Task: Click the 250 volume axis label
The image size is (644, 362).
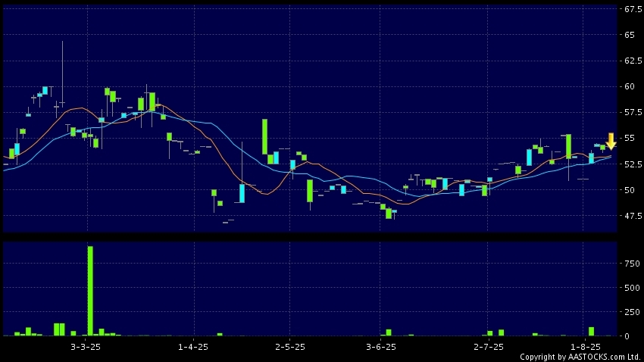Action: tap(632, 312)
